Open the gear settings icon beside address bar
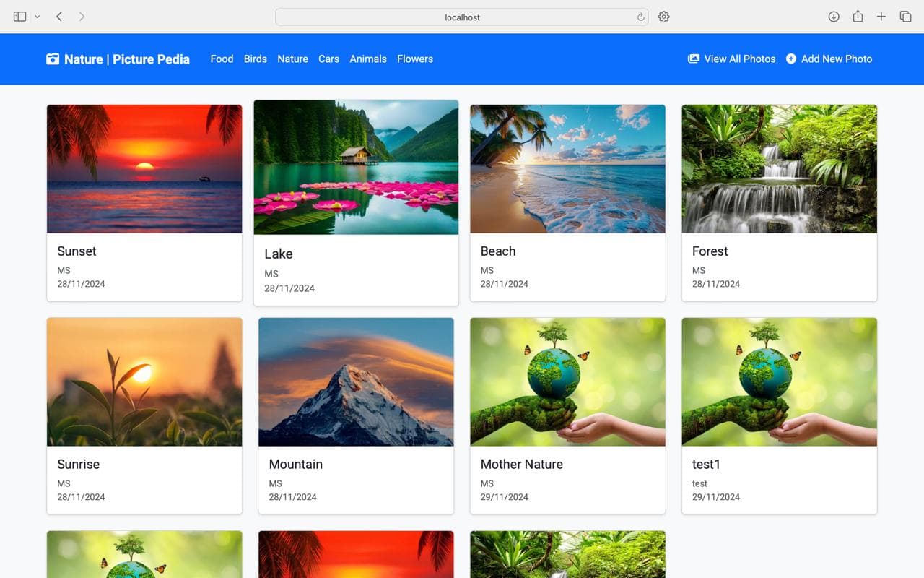 [x=664, y=17]
